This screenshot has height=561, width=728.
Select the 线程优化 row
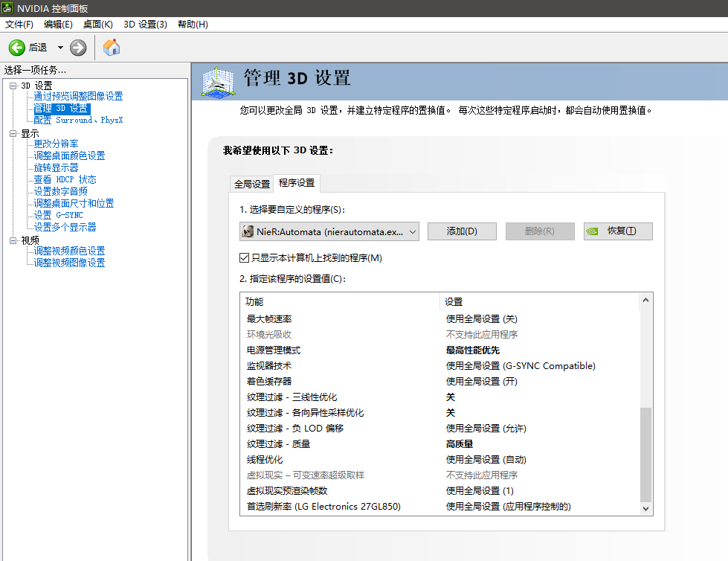439,459
